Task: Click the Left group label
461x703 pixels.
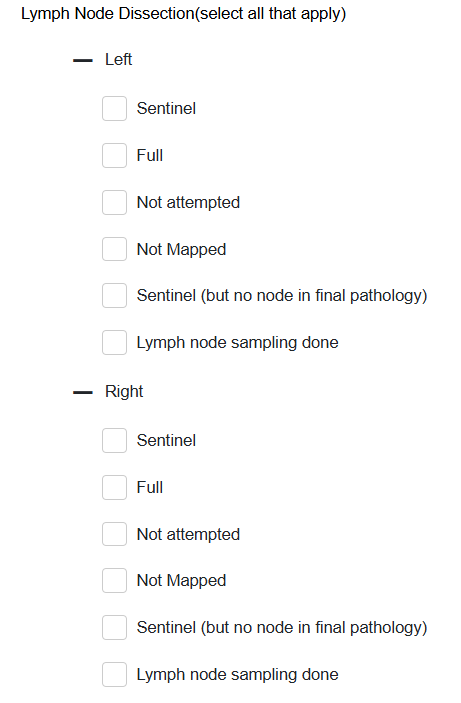Action: [118, 59]
